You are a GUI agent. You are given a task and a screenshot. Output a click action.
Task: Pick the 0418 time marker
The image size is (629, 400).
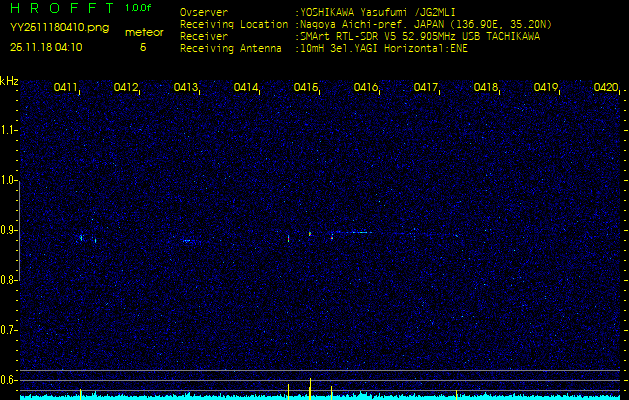click(x=486, y=88)
